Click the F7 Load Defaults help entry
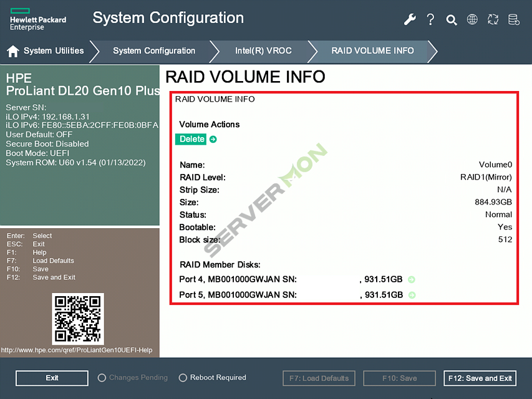The height and width of the screenshot is (399, 532). pos(40,261)
